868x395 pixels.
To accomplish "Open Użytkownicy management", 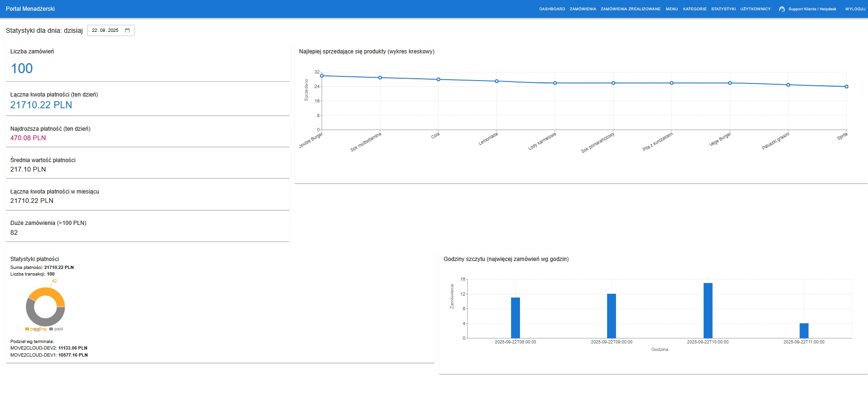I will pos(755,9).
